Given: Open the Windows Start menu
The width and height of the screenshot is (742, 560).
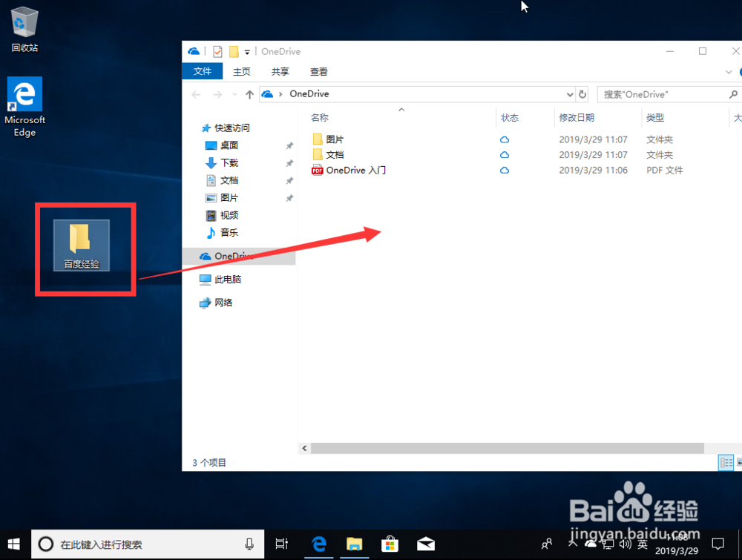Looking at the screenshot, I should pos(14,544).
